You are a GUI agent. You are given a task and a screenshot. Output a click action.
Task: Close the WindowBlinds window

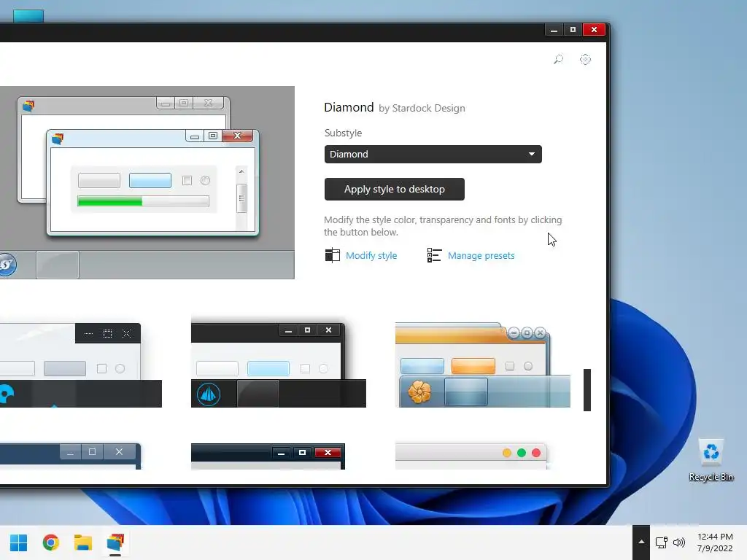(594, 30)
